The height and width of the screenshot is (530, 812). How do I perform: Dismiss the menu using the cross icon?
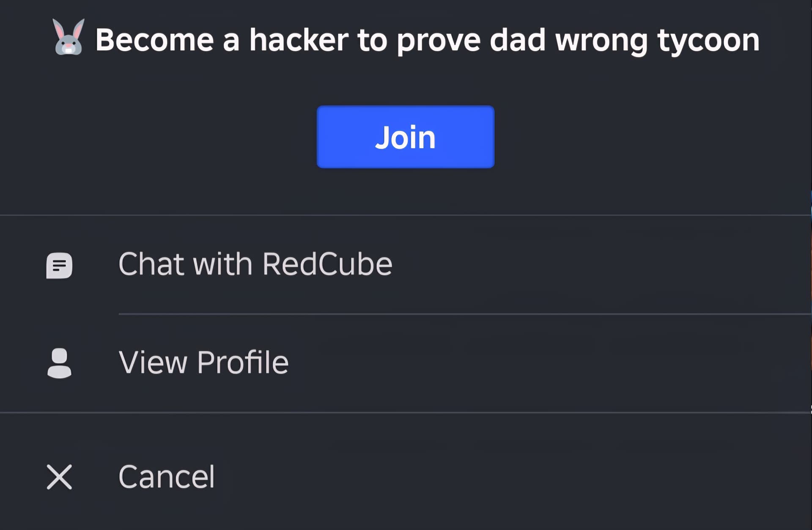pyautogui.click(x=59, y=477)
